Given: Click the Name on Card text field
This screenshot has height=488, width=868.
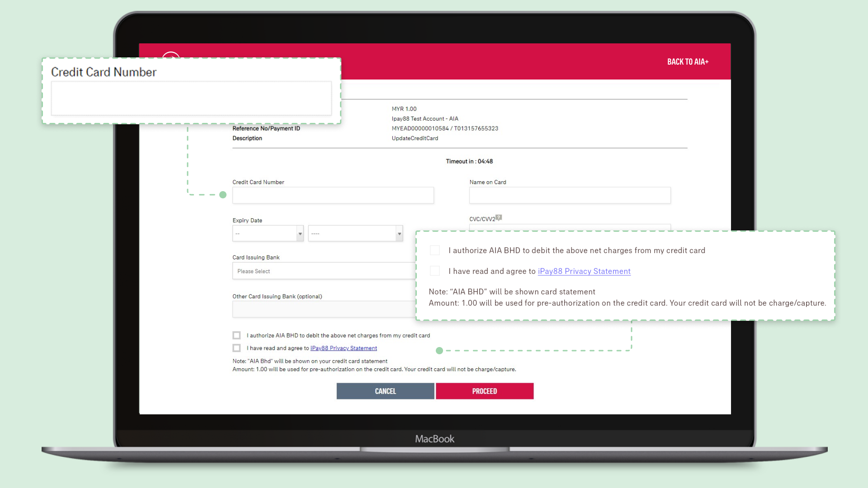Looking at the screenshot, I should (570, 196).
